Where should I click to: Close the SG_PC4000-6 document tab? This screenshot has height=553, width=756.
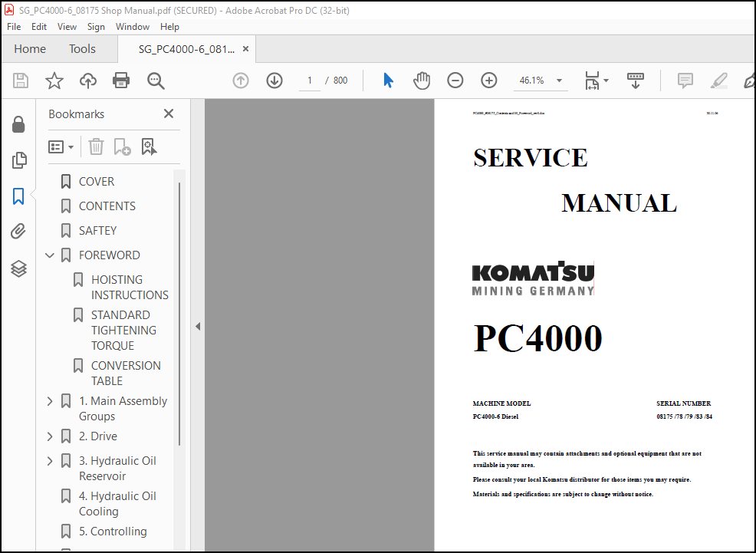245,48
